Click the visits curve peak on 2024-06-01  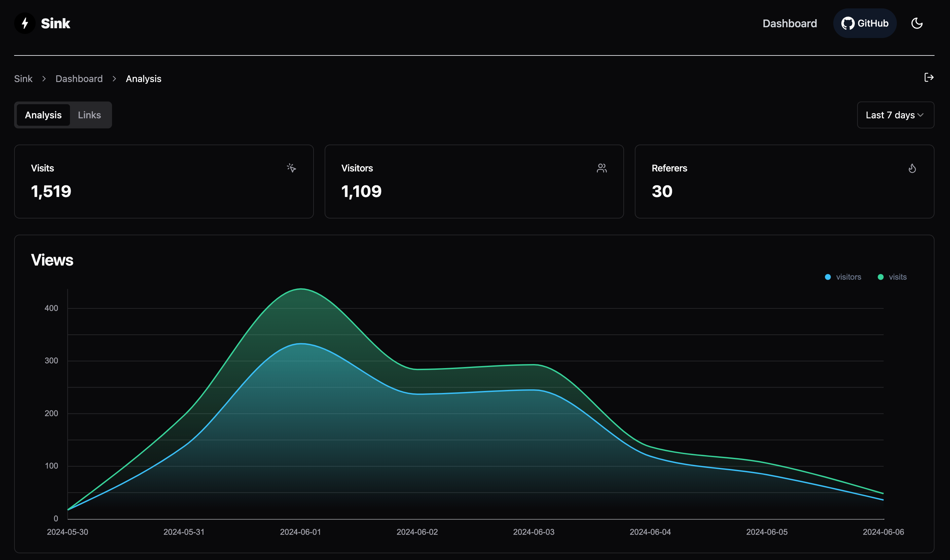tap(300, 289)
